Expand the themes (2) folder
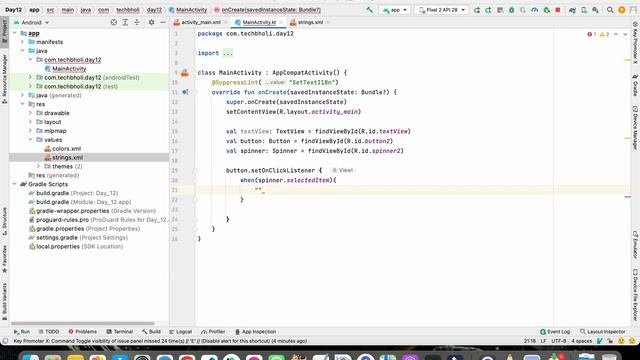Image resolution: width=640 pixels, height=360 pixels. (38, 167)
